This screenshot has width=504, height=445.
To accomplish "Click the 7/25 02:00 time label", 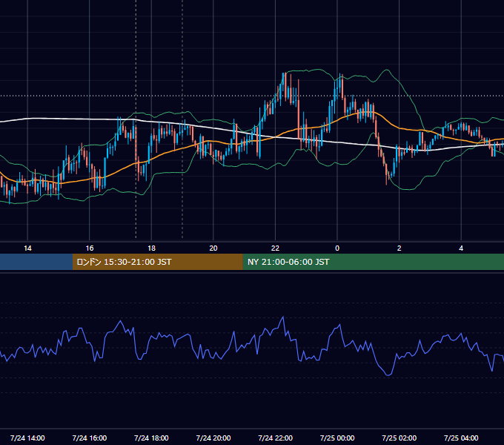I will click(399, 438).
